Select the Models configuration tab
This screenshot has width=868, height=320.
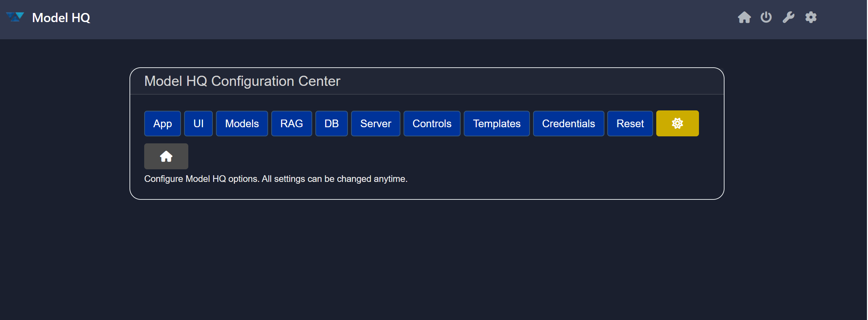point(242,123)
